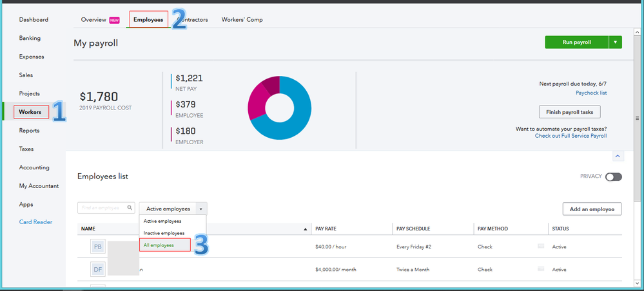
Task: Click the $4,000.00/ month pay rate
Action: click(x=336, y=270)
